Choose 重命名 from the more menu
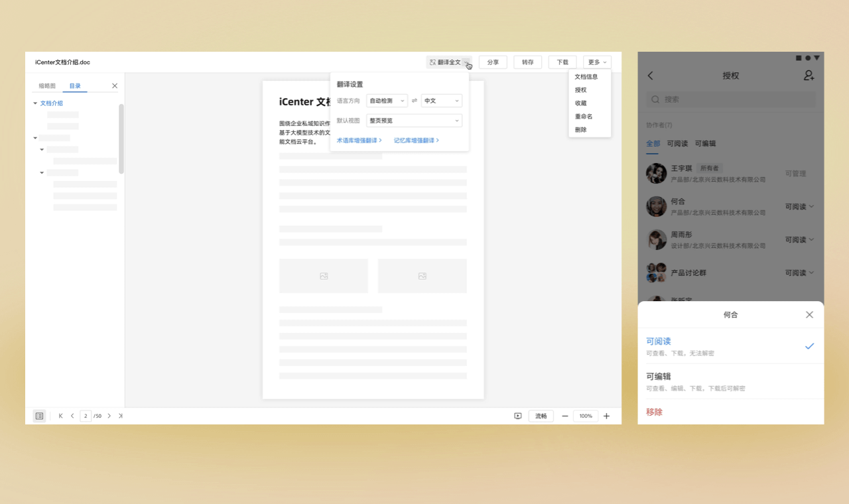This screenshot has height=504, width=849. tap(584, 117)
